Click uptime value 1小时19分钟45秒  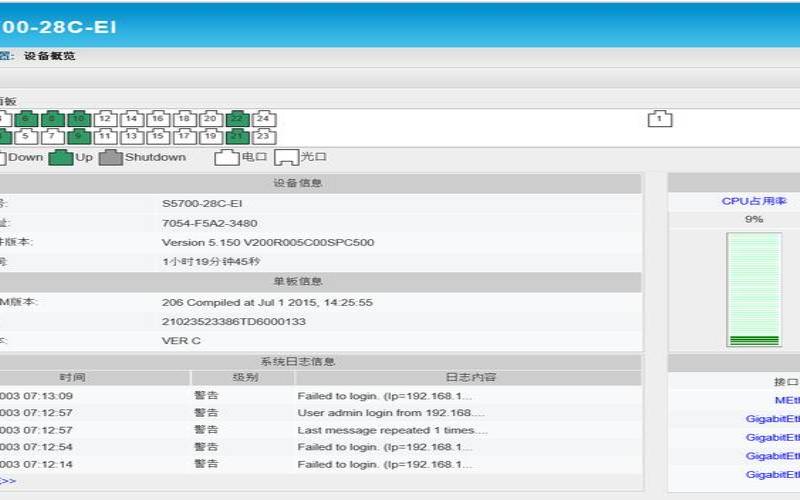tap(211, 262)
